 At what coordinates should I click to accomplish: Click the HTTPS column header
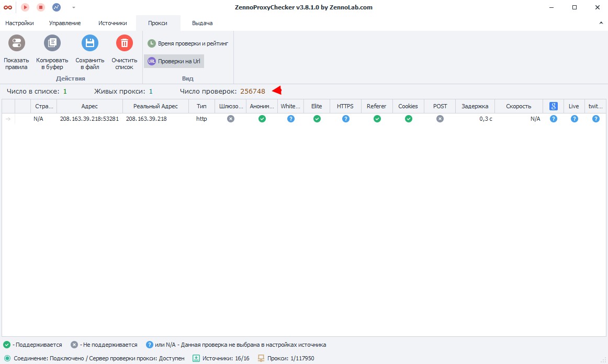(345, 106)
